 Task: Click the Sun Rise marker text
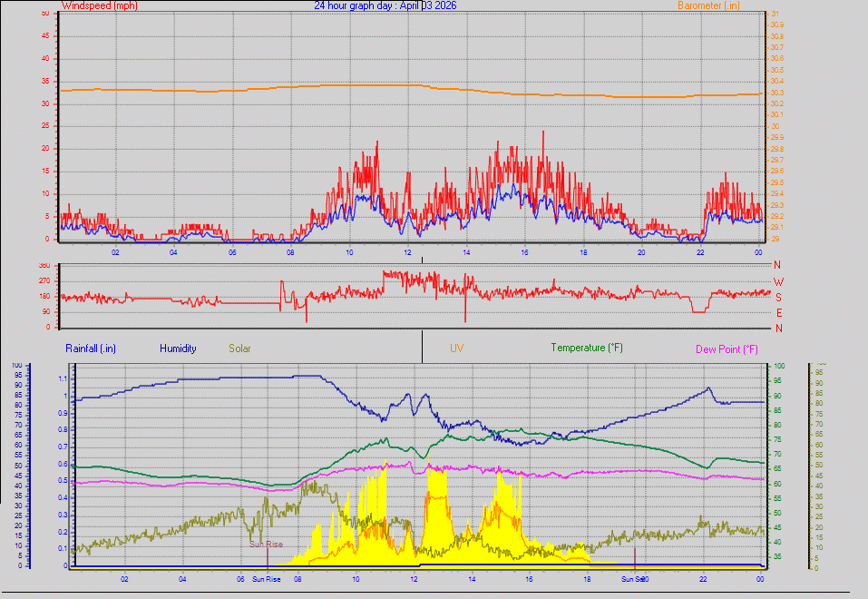point(267,545)
